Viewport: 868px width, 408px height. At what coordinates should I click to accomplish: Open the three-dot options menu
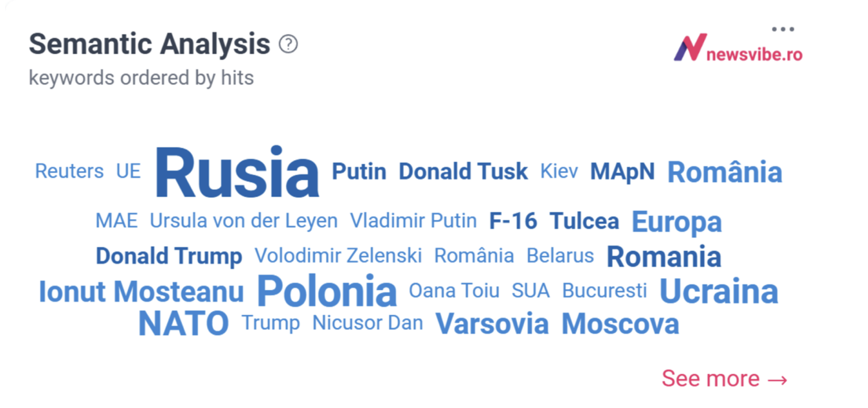783,29
